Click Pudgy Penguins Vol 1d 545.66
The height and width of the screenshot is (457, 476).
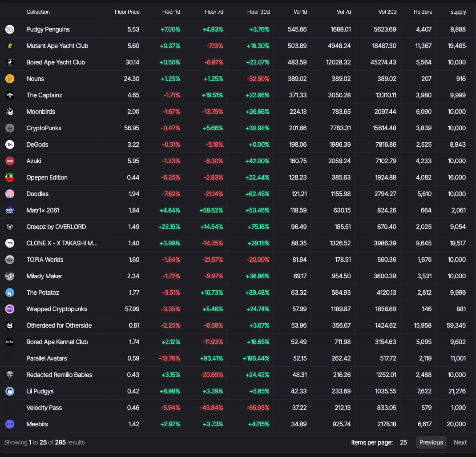[297, 29]
